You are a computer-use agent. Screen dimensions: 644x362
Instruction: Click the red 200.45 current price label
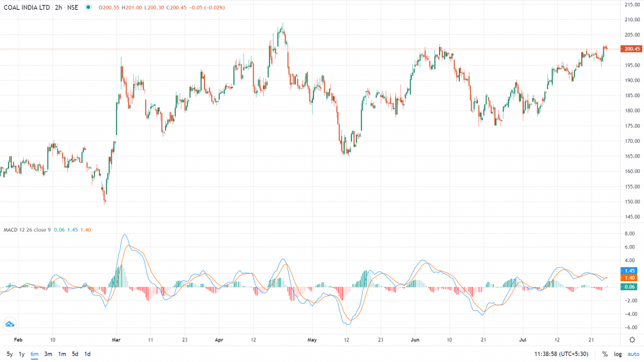pyautogui.click(x=632, y=49)
